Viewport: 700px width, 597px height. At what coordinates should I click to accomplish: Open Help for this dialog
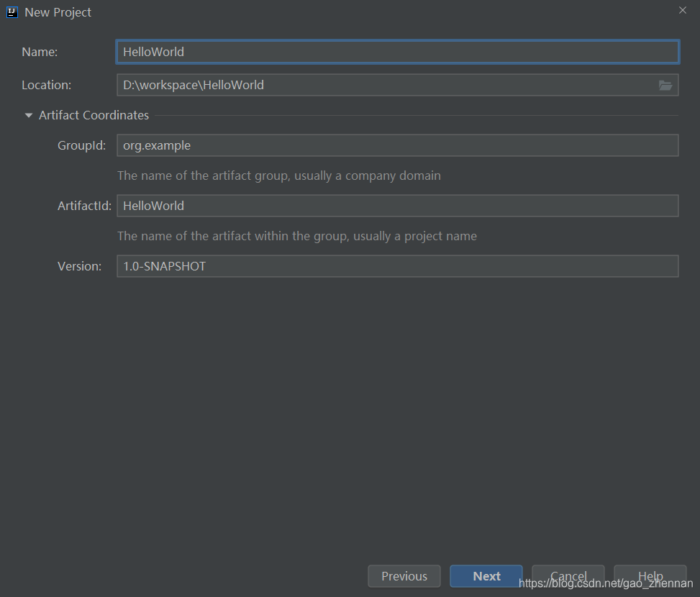[650, 576]
